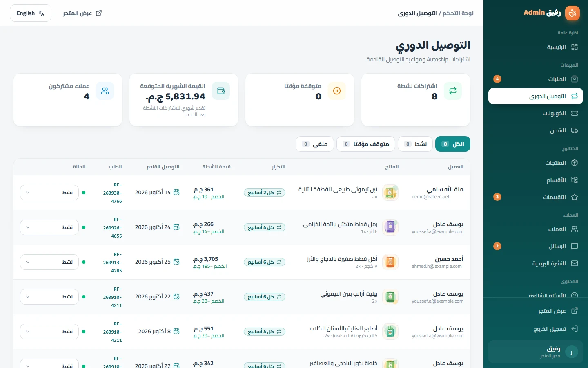Click رمل قطط متكتل product thumbnail

[x=390, y=227]
